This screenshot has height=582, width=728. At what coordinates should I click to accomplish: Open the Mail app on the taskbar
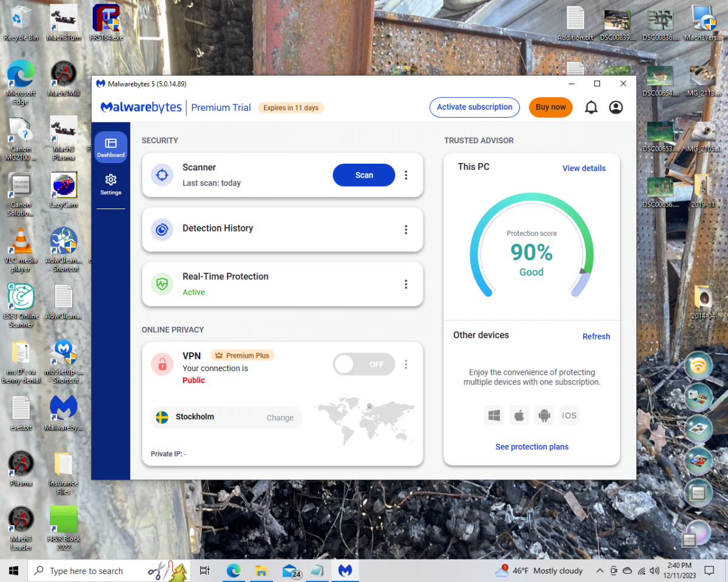291,570
